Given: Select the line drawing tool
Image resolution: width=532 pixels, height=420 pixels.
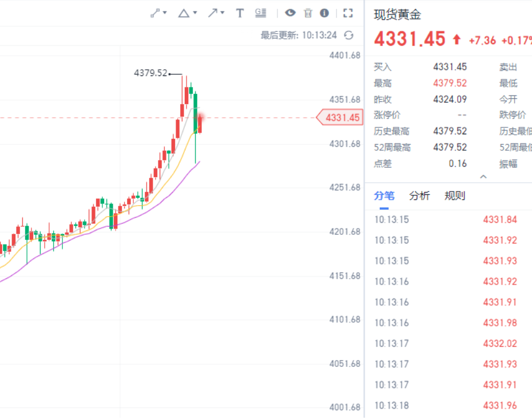Looking at the screenshot, I should (155, 13).
